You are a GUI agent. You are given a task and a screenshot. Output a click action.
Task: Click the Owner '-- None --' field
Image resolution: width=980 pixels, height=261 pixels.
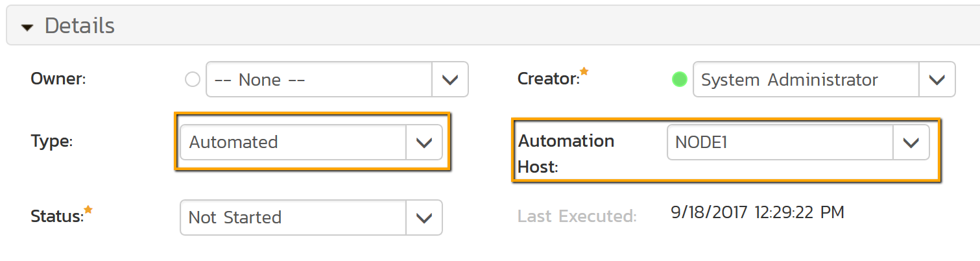point(318,79)
